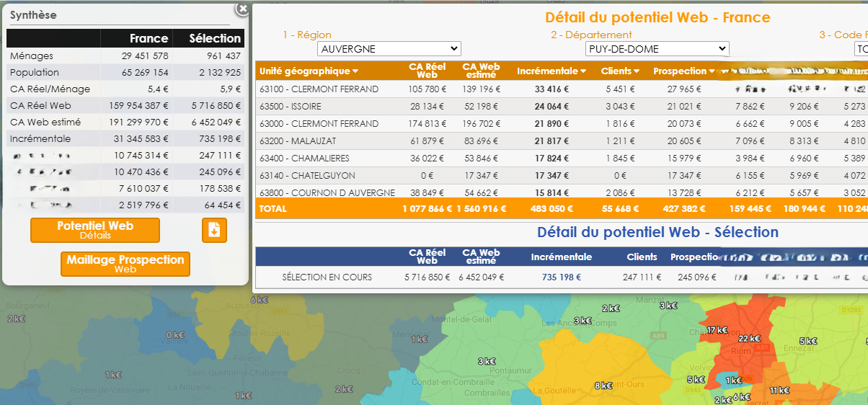Click the 8 k€ marker on orange zone
This screenshot has width=868, height=405.
click(603, 386)
